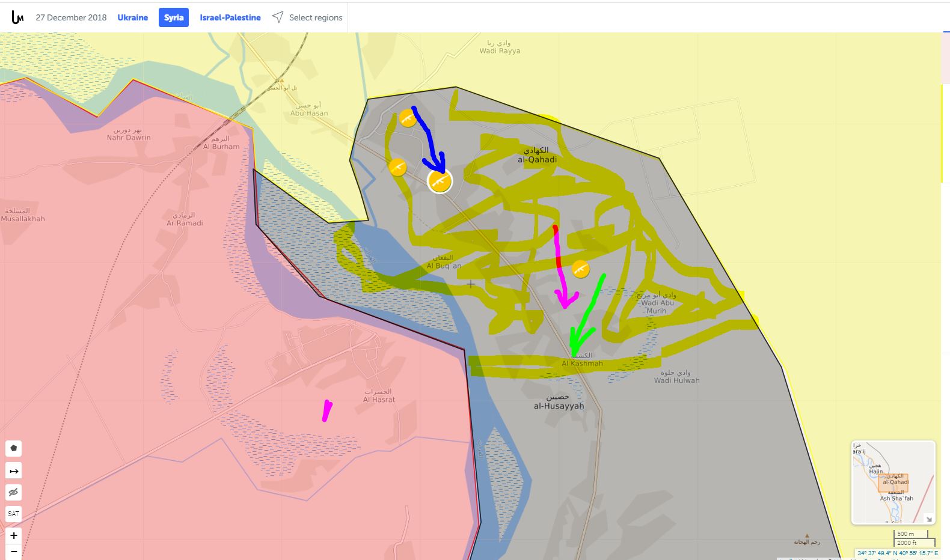Click the northernmost gun marker beside blue arrow
Screen dimensions: 950x560
pyautogui.click(x=408, y=118)
